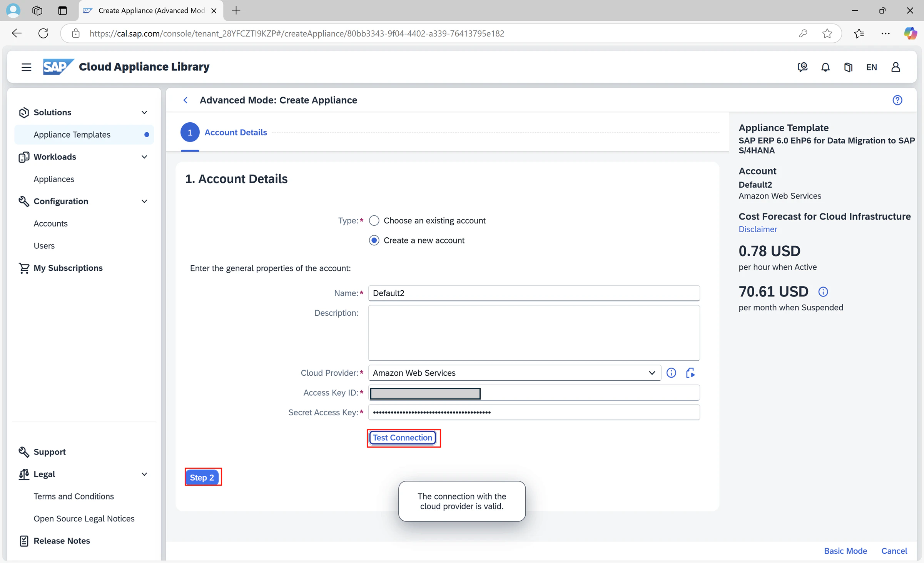This screenshot has height=563, width=924.
Task: Click into the Description text area
Action: click(534, 333)
